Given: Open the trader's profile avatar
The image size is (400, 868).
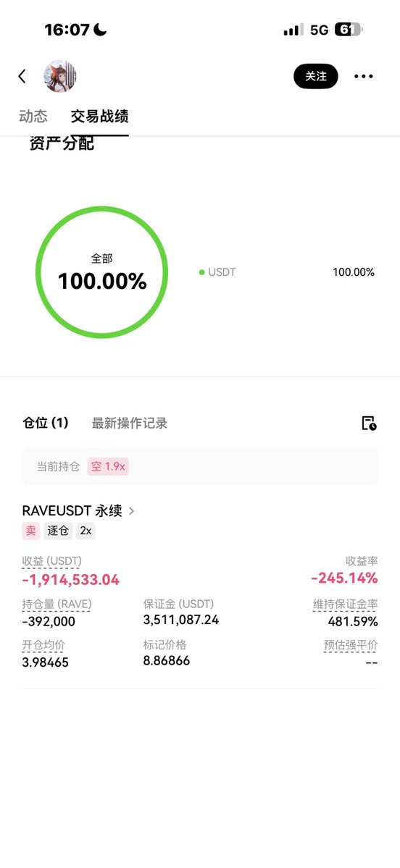Looking at the screenshot, I should (60, 77).
